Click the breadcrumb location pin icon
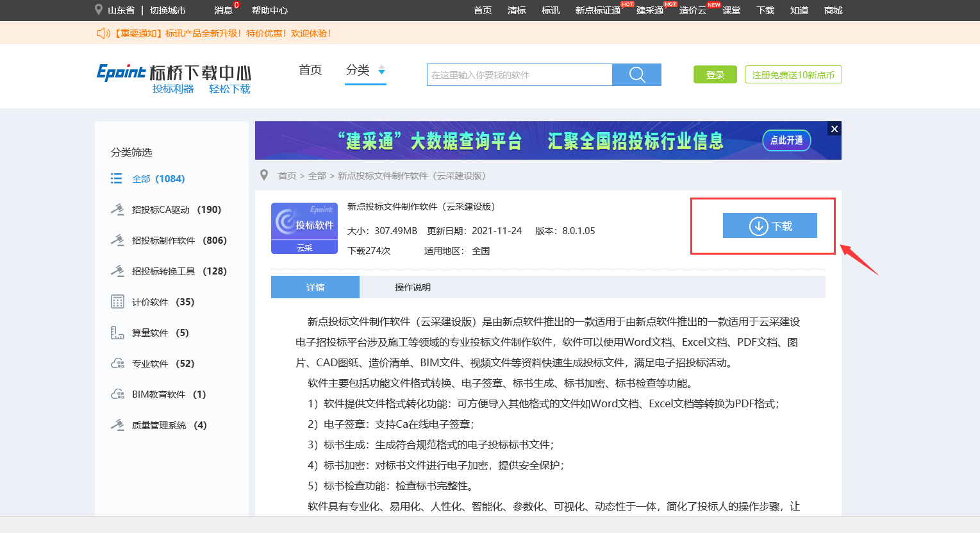Viewport: 980px width, 533px height. coord(263,175)
